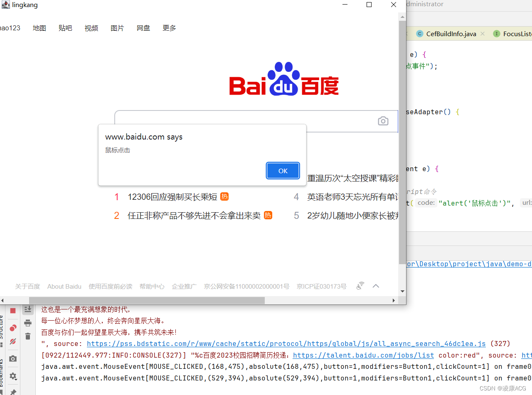Click the vertical scrollbar up arrow
Image resolution: width=532 pixels, height=395 pixels.
[x=402, y=17]
